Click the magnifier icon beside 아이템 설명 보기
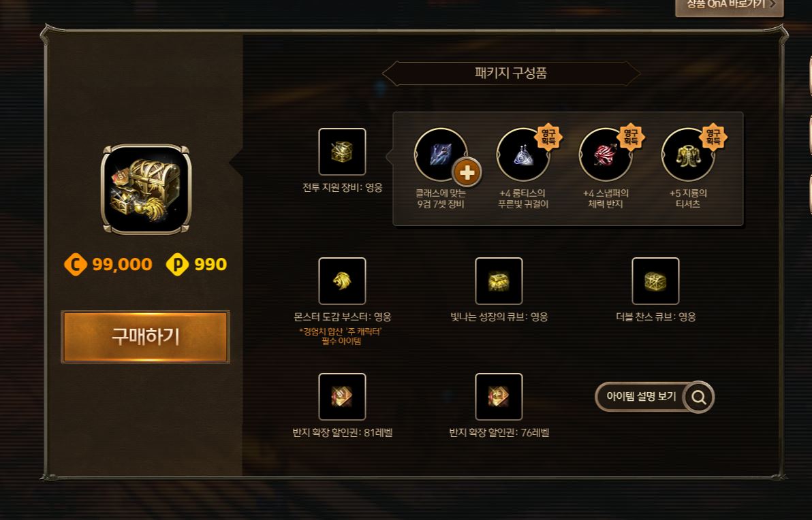This screenshot has height=520, width=812. coord(699,397)
